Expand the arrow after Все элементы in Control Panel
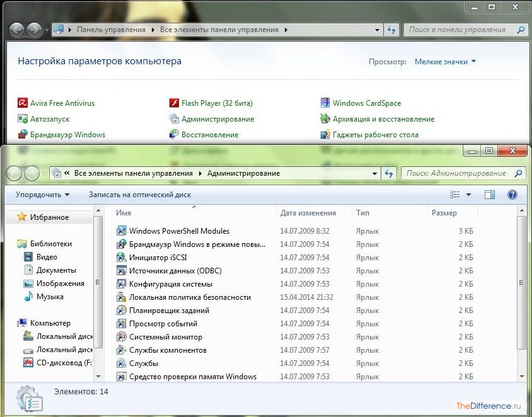Image resolution: width=532 pixels, height=417 pixels. (286, 30)
